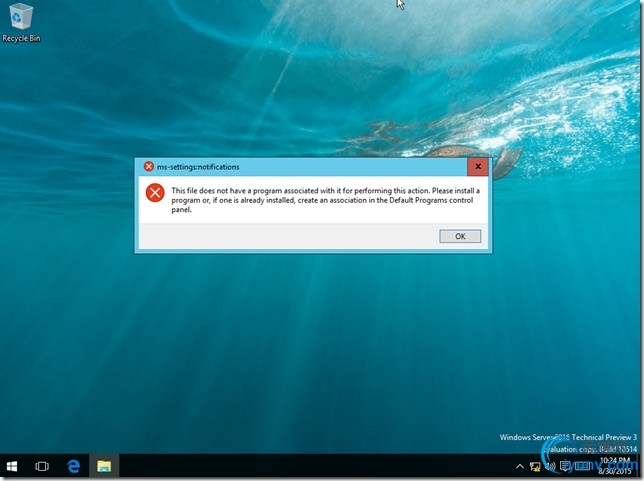Close the ms-settings:notifications error window
The width and height of the screenshot is (644, 481).
478,166
